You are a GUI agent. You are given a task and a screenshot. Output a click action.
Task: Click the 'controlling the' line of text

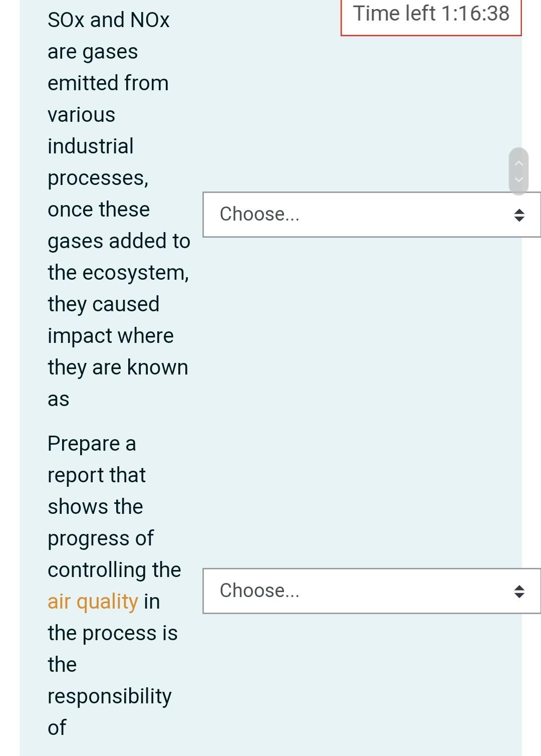[x=114, y=570]
